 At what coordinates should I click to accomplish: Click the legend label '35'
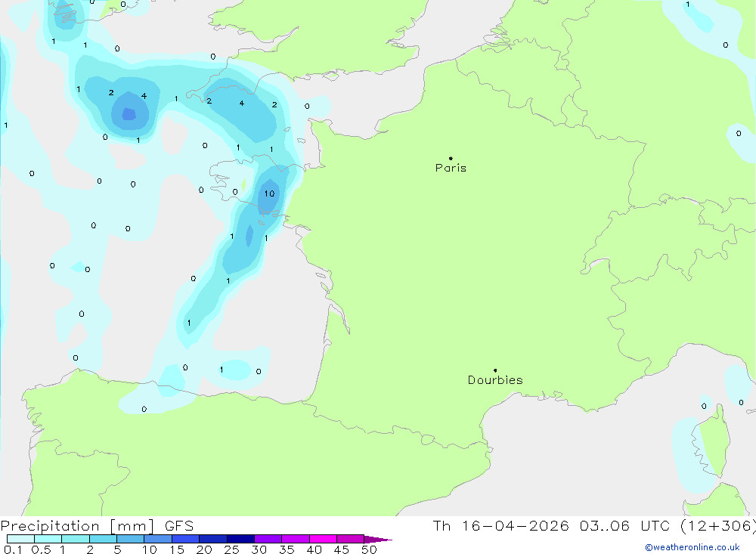pos(287,549)
